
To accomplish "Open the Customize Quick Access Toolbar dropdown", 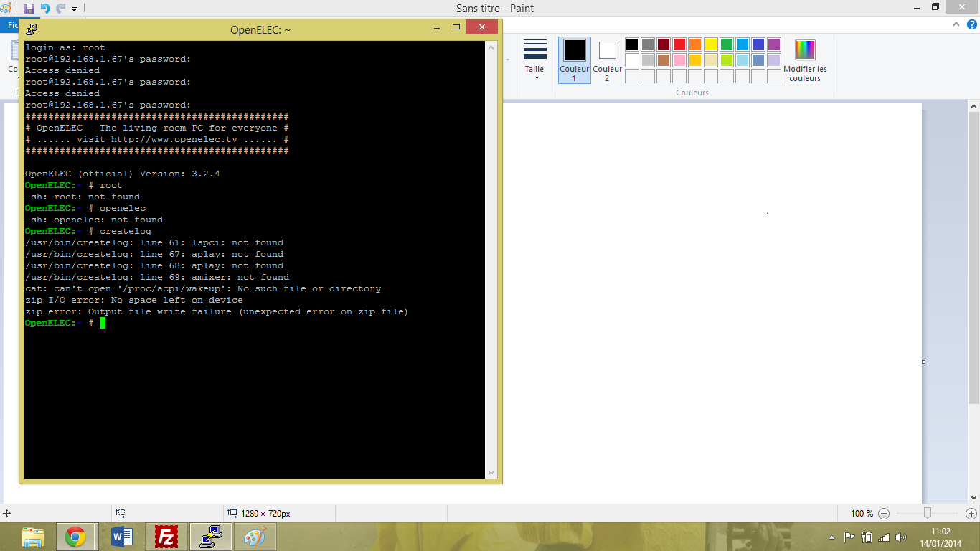I will click(75, 9).
